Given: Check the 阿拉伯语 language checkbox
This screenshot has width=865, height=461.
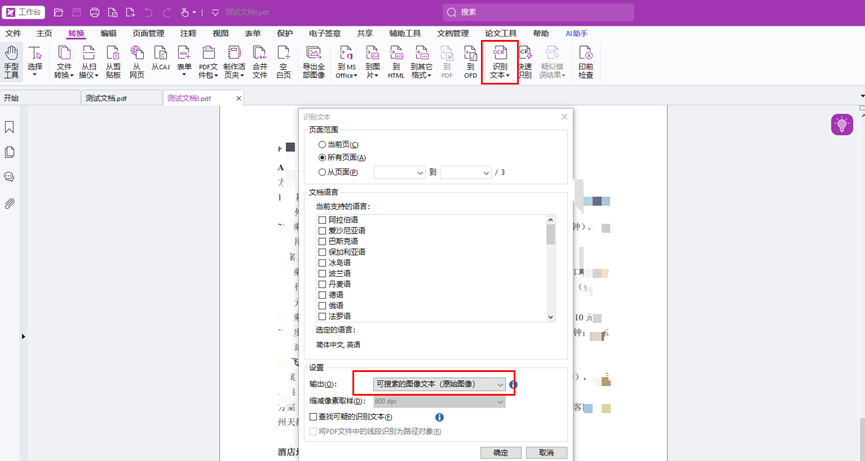Looking at the screenshot, I should (x=322, y=220).
